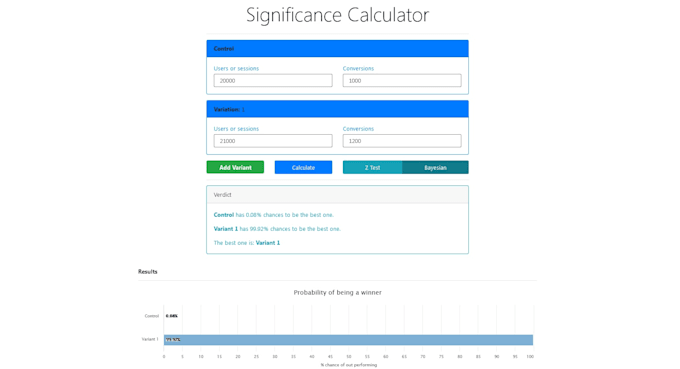The width and height of the screenshot is (680, 369).
Task: Click 'The best one is: Variant 1' text
Action: click(x=247, y=243)
